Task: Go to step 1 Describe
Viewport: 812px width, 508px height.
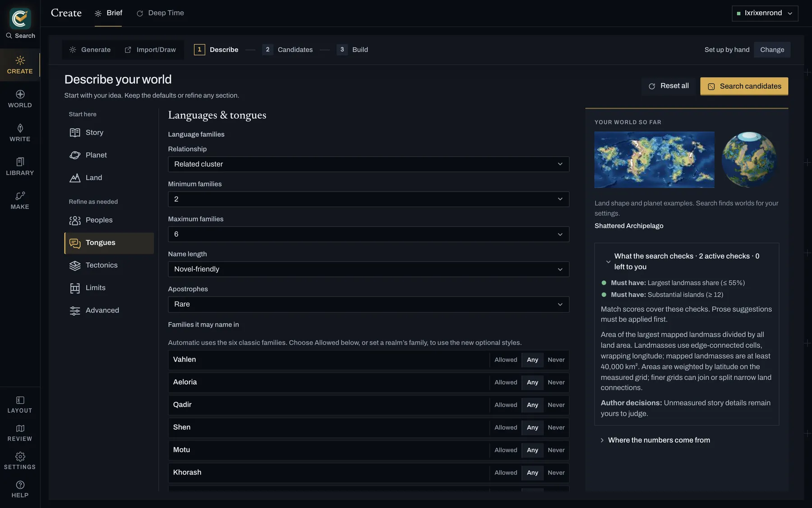Action: click(217, 50)
